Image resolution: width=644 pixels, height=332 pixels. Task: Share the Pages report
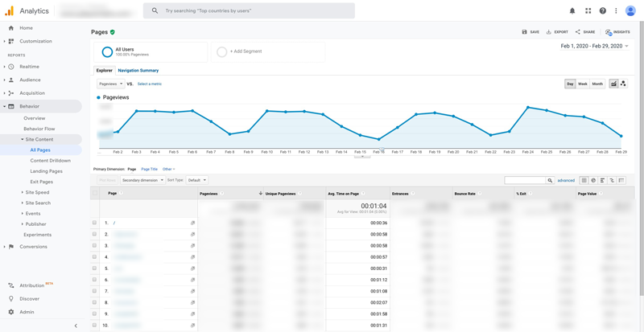tap(585, 32)
